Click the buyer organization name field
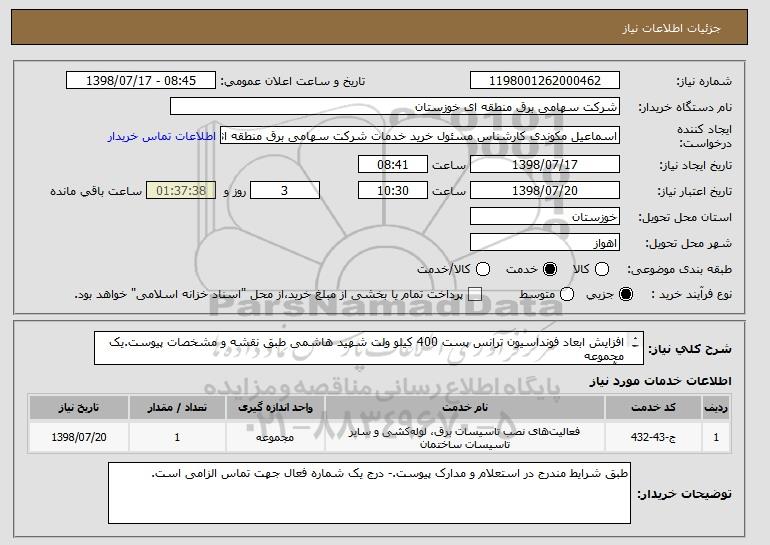The image size is (770, 545). (395, 107)
